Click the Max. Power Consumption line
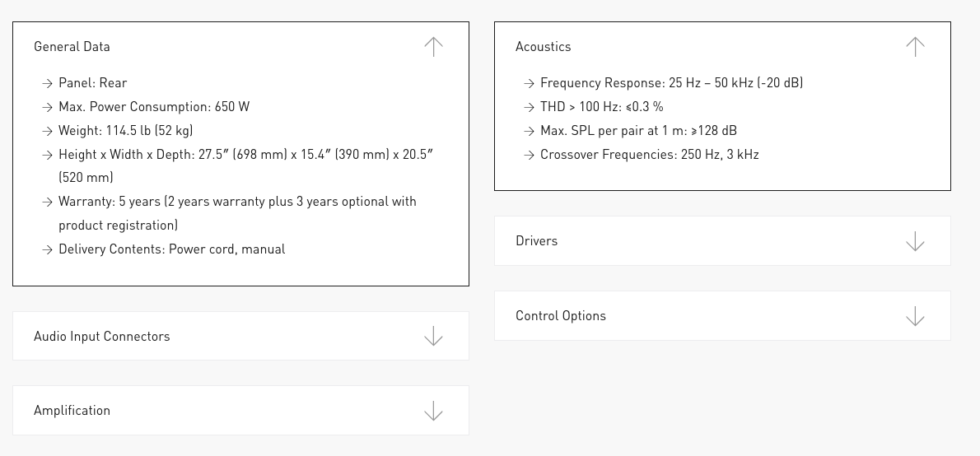980x456 pixels. (153, 107)
